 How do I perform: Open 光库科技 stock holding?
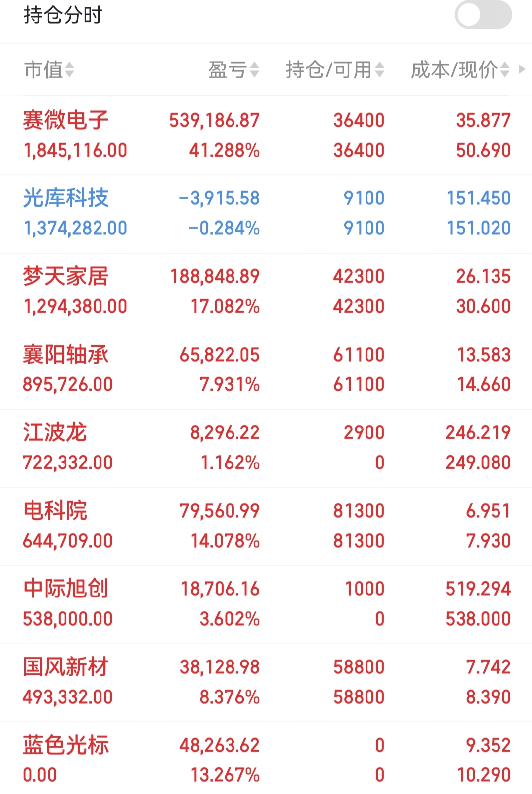click(266, 214)
